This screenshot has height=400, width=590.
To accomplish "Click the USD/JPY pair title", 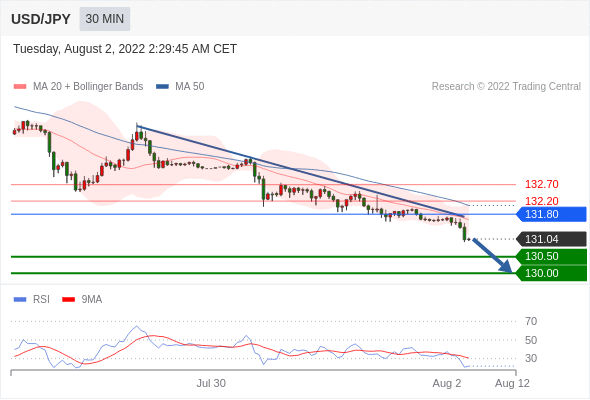I will click(x=41, y=19).
